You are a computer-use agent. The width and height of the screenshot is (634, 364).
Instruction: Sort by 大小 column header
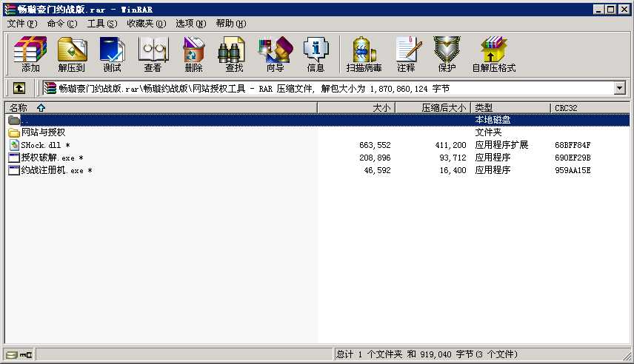click(356, 108)
